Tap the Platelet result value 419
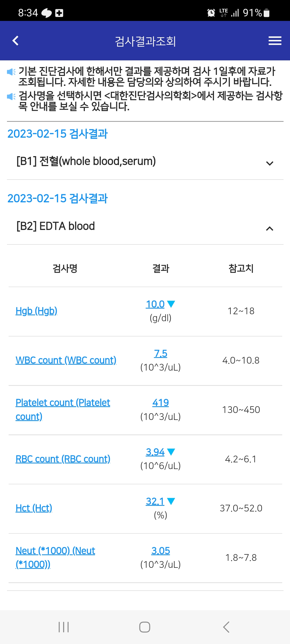This screenshot has height=644, width=290. point(161,402)
